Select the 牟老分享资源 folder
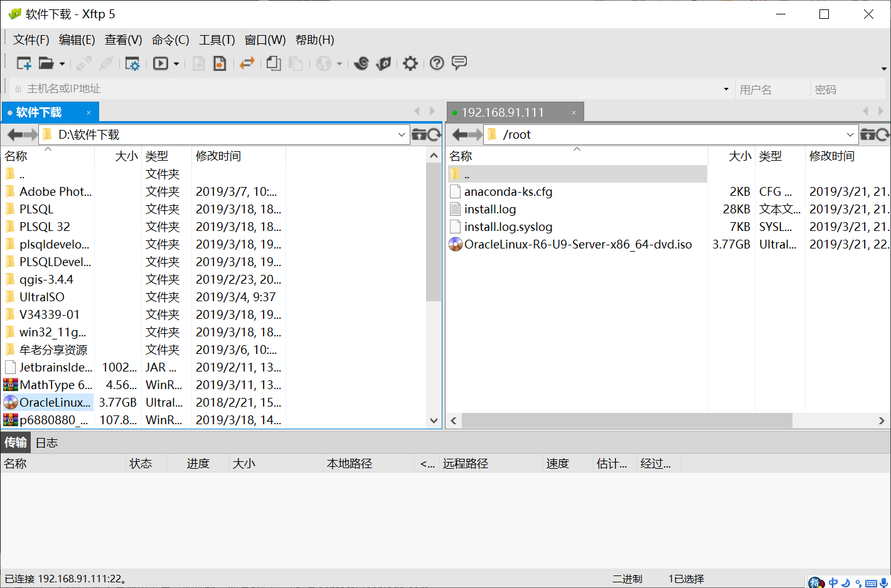891x588 pixels. [53, 350]
